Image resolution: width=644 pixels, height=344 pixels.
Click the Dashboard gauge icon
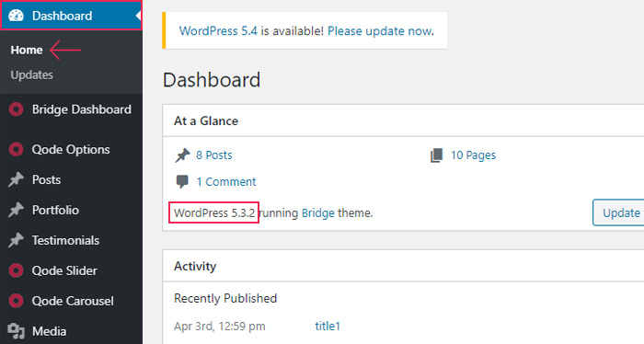(16, 16)
